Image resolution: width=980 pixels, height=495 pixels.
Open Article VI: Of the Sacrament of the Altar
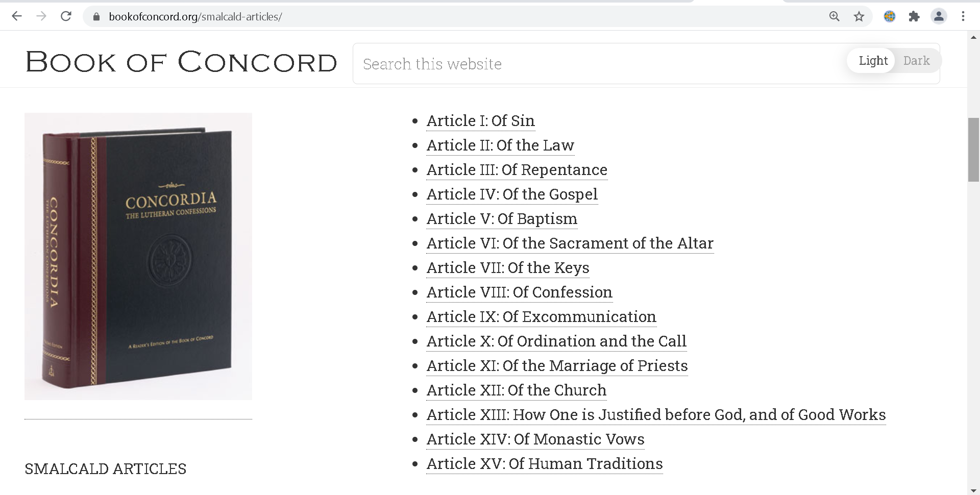pyautogui.click(x=570, y=243)
